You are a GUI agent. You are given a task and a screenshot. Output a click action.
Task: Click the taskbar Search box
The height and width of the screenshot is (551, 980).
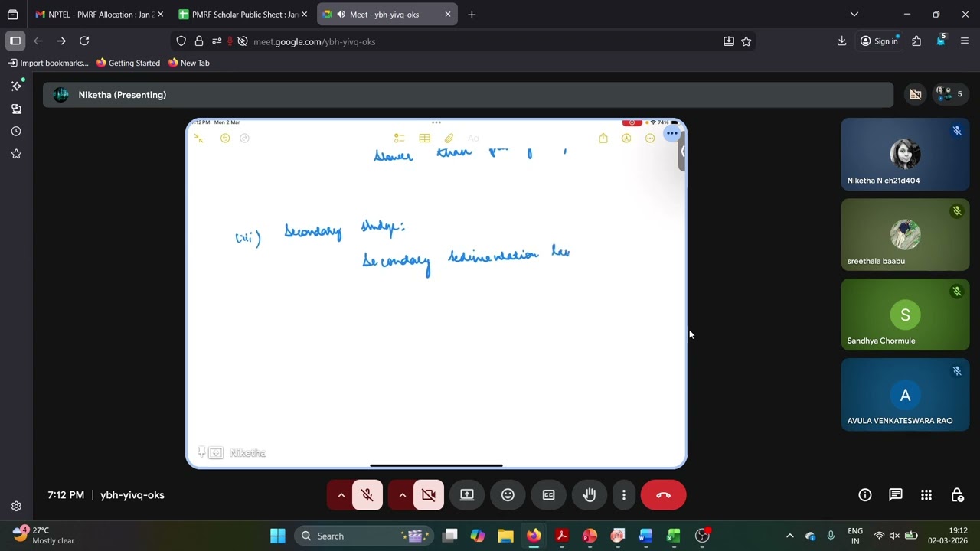(x=364, y=536)
